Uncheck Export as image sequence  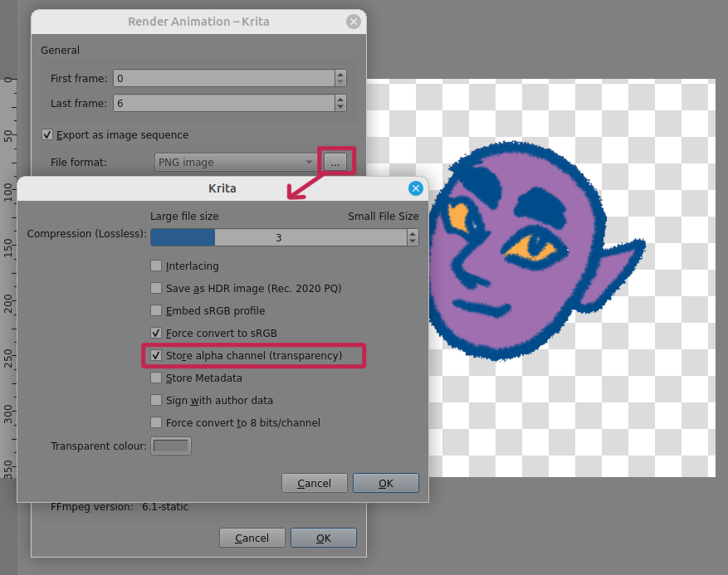click(x=47, y=134)
